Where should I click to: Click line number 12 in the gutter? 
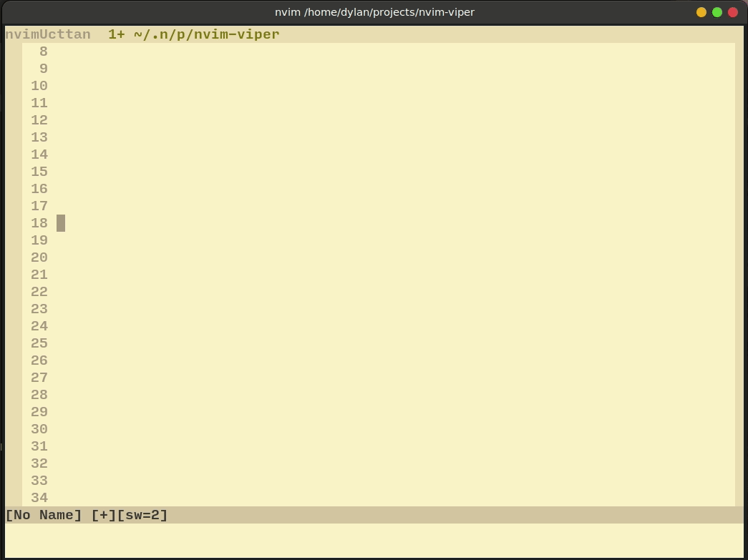point(39,120)
